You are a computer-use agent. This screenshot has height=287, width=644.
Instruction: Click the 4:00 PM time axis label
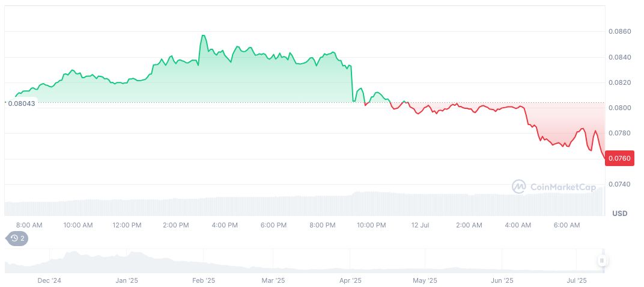(x=225, y=225)
